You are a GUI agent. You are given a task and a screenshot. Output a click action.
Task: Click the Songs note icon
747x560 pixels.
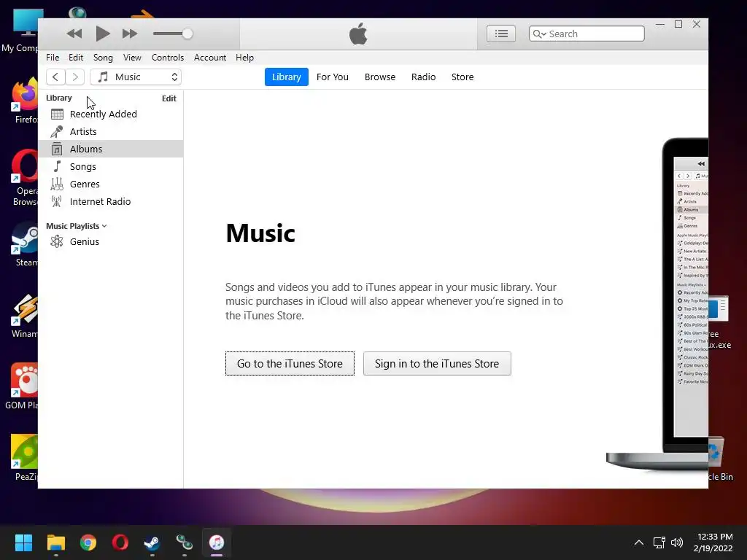tap(57, 166)
